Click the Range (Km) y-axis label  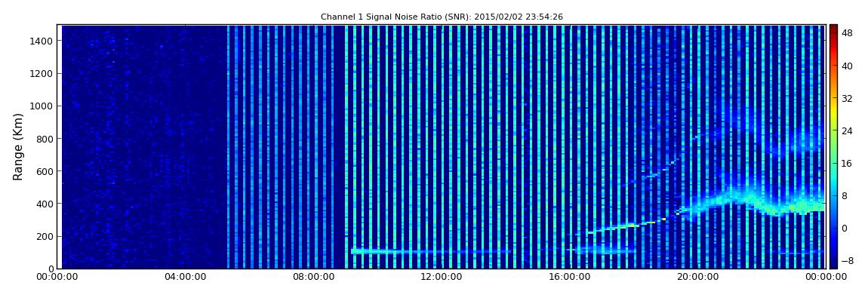18,146
